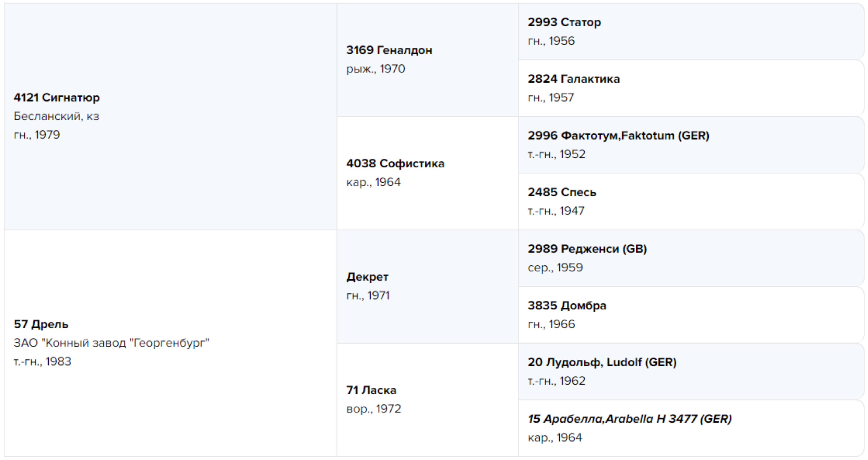Open the 2993 Статор ancestor page
This screenshot has height=460, width=868.
[x=564, y=22]
